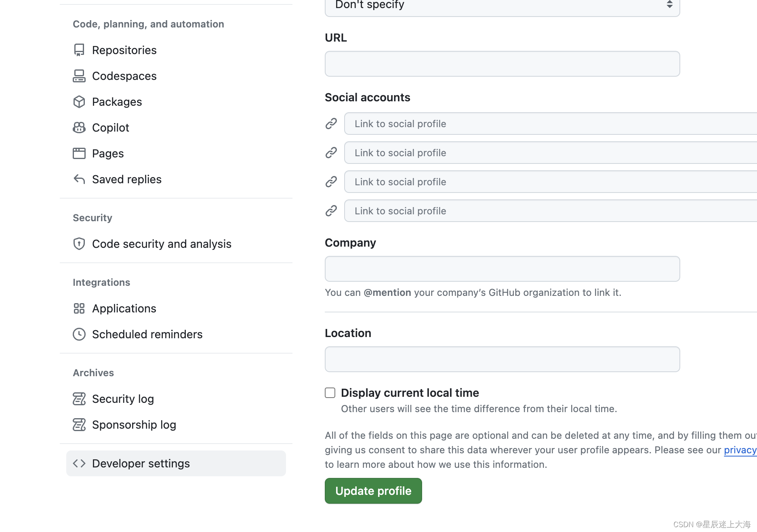Click the Copilot icon in sidebar
This screenshot has height=532, width=757.
click(79, 128)
